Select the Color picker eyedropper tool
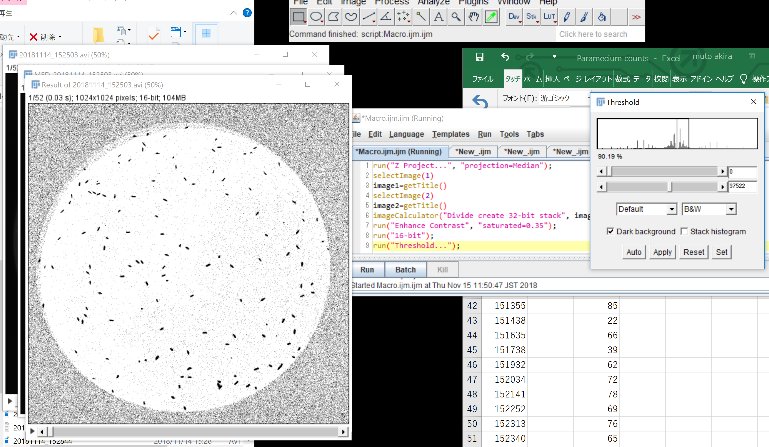Screen dimensions: 769x447 point(491,17)
